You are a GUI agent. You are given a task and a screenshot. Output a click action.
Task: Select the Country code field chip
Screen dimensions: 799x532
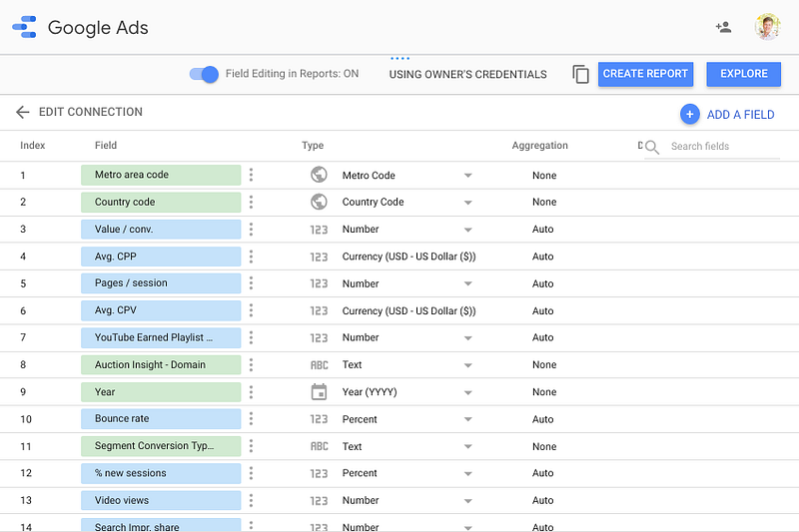point(161,202)
